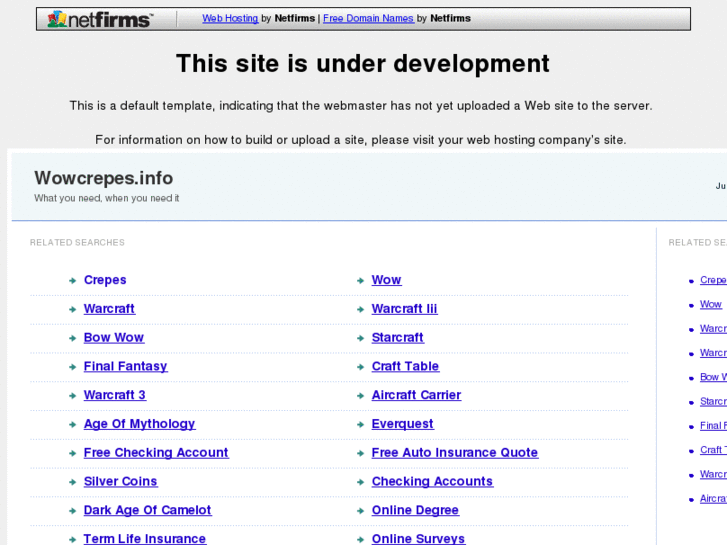727x545 pixels.
Task: Click the arrow icon beside Warcraft 3
Action: [72, 396]
